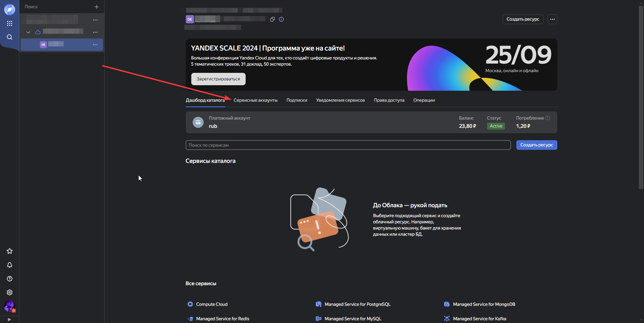The width and height of the screenshot is (644, 323).
Task: Click the Managed Service for Redis icon
Action: coord(190,319)
